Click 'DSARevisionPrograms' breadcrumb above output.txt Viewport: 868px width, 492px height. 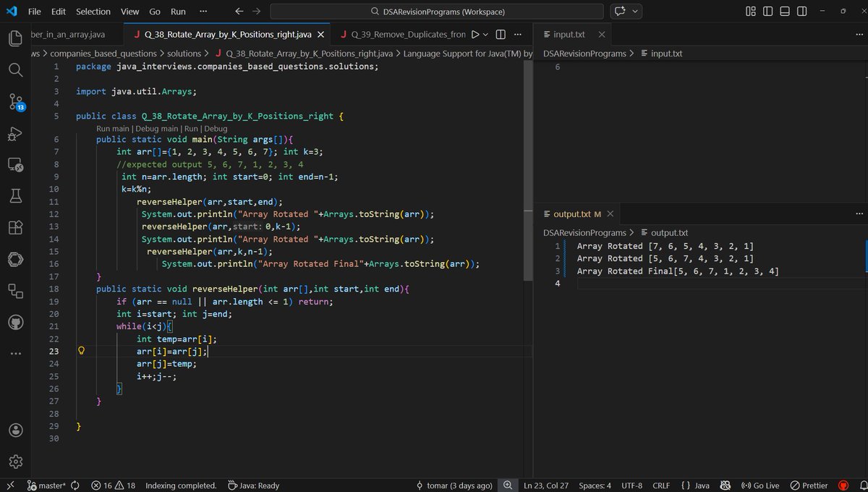tap(584, 233)
